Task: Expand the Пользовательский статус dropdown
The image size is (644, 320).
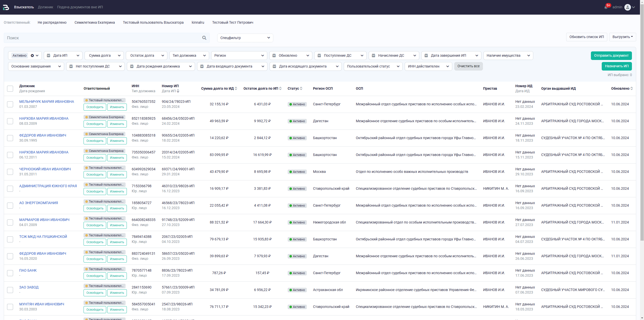Action: point(373,66)
